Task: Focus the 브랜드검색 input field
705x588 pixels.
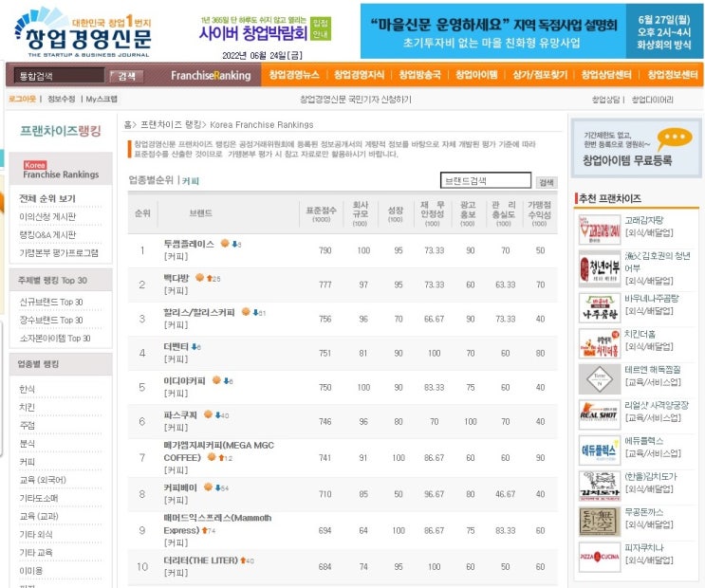Action: (x=486, y=181)
